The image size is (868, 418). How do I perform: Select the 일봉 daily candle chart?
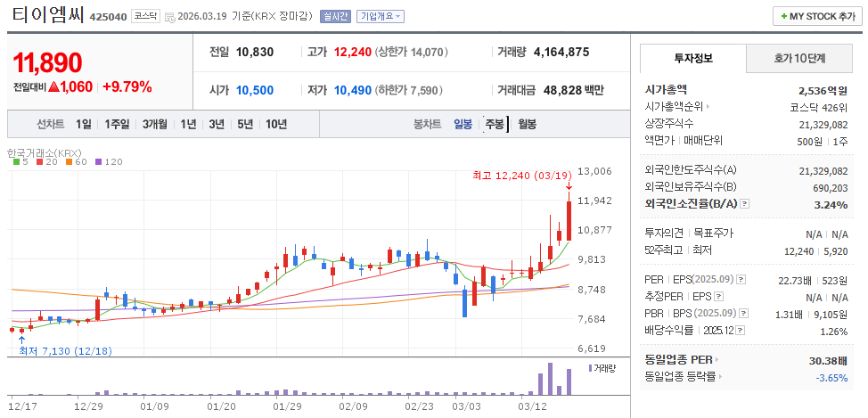(463, 124)
